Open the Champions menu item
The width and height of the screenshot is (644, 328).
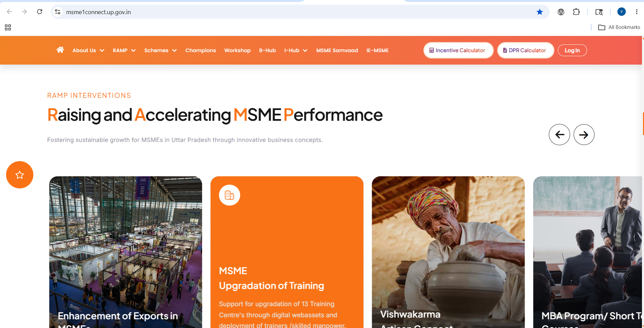200,50
